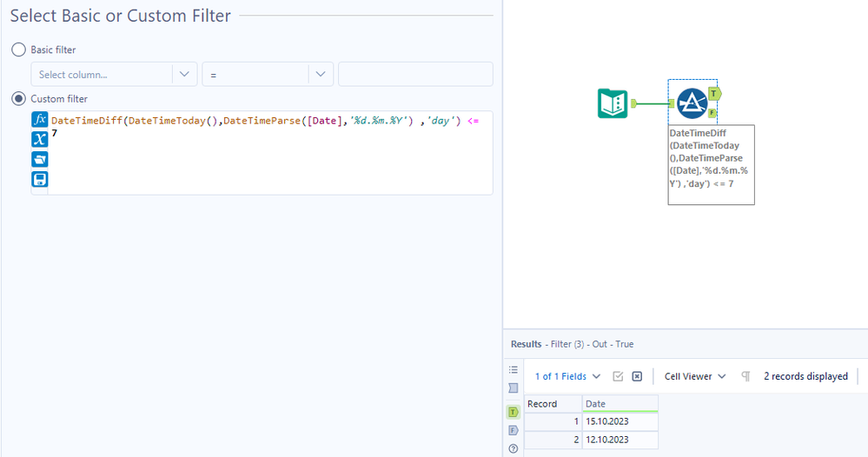868x457 pixels.
Task: Choose the Custom filter option
Action: (19, 98)
